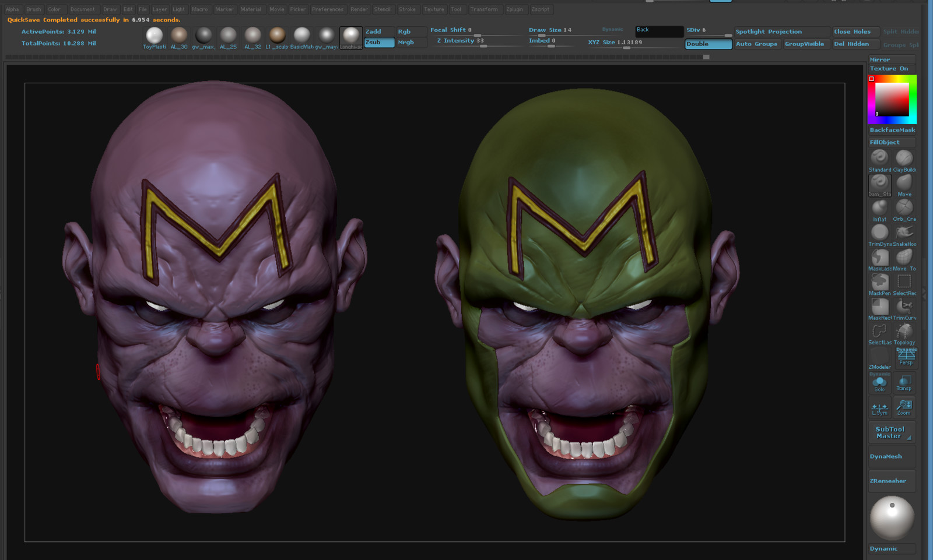Select the SelectLasso brush
The height and width of the screenshot is (560, 933).
tap(879, 333)
